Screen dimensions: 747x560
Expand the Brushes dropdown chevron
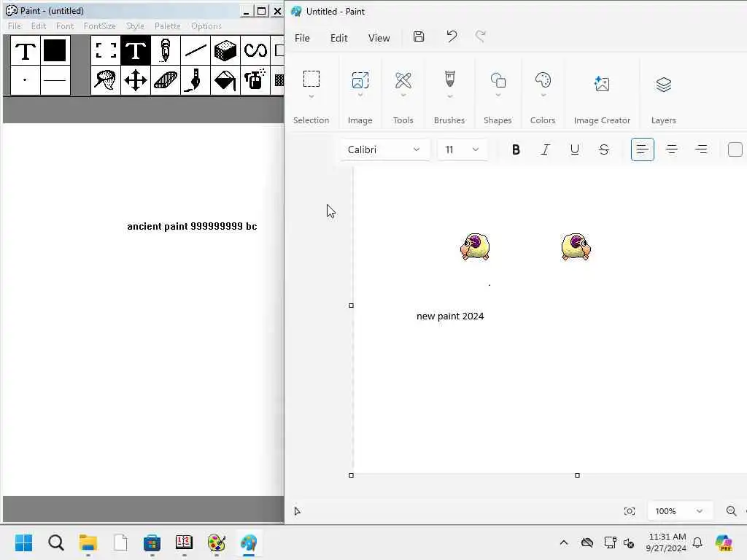pos(449,97)
